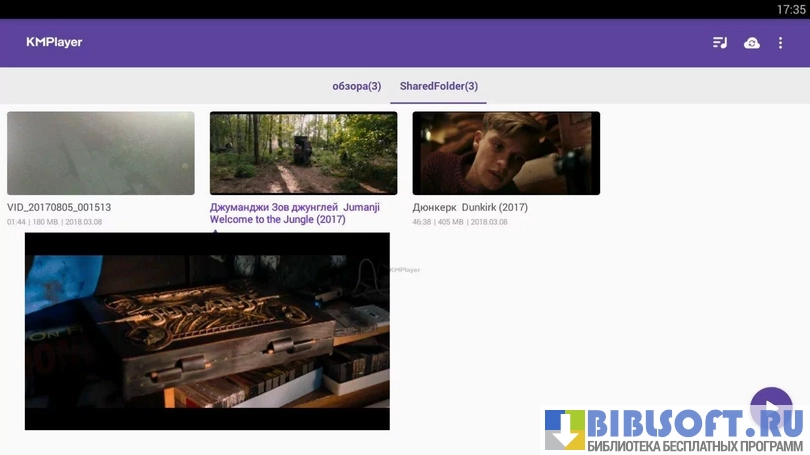Click the Дюнкерк Dunkirk (2017) title
The width and height of the screenshot is (810, 455).
coord(470,208)
